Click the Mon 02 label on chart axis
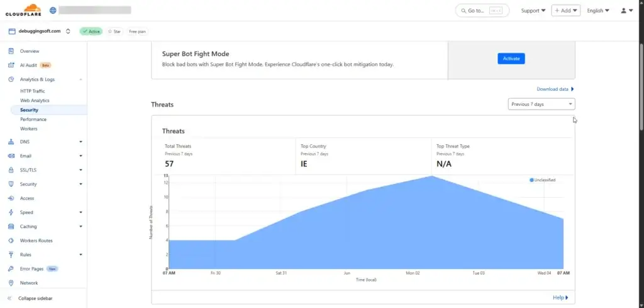This screenshot has width=644, height=308. tap(412, 273)
